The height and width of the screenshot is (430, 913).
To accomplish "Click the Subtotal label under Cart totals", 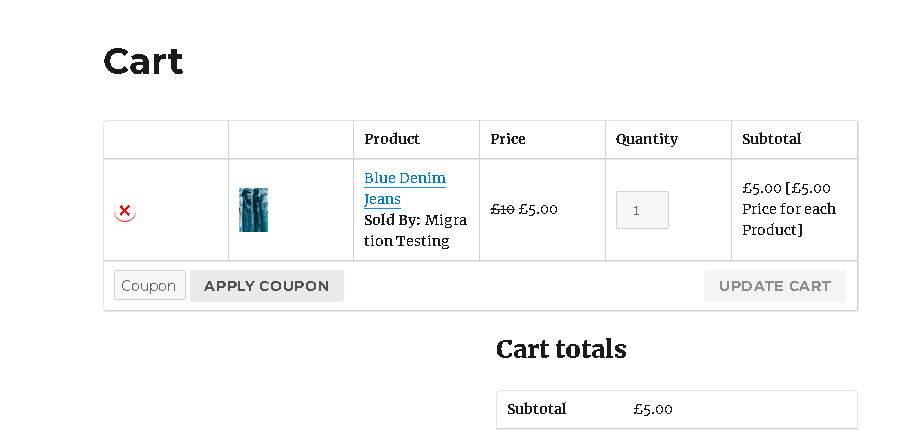I will coord(536,409).
